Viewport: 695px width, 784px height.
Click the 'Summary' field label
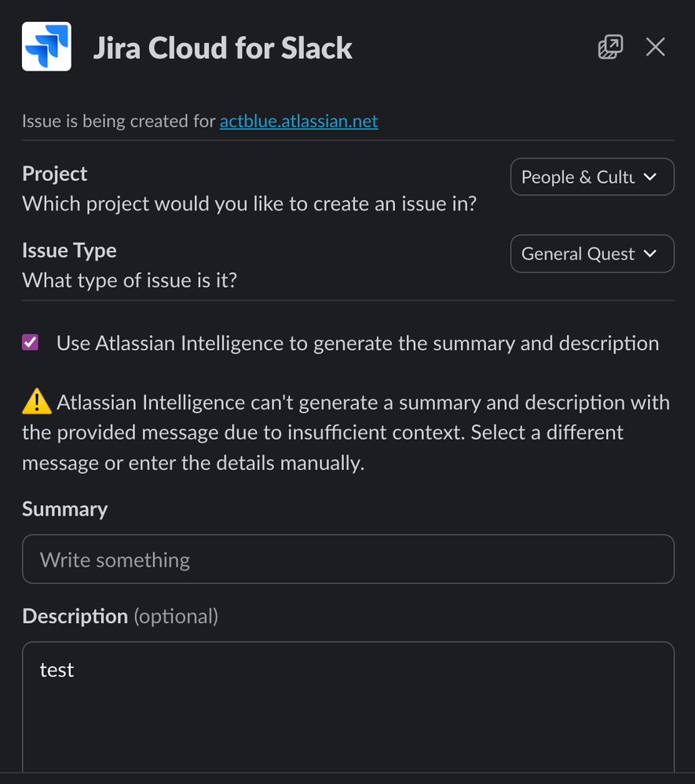[65, 509]
